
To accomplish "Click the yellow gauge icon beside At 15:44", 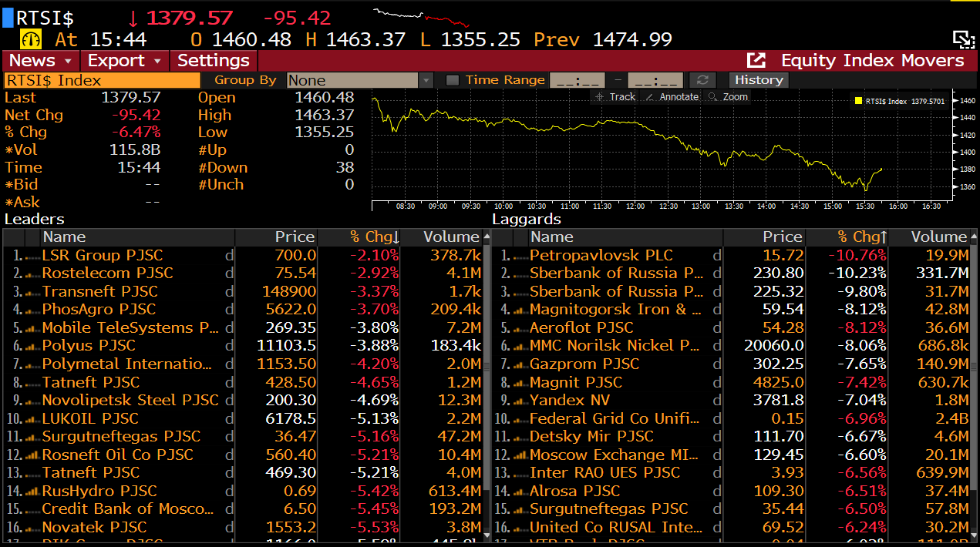I will 32,39.
